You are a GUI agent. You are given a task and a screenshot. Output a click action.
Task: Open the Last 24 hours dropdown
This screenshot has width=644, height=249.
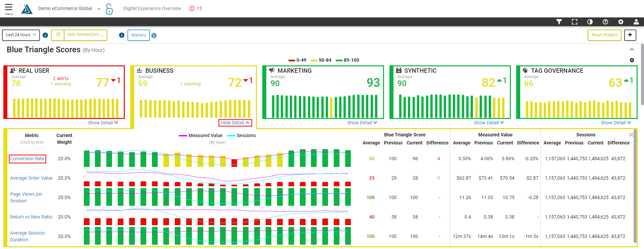coord(21,35)
